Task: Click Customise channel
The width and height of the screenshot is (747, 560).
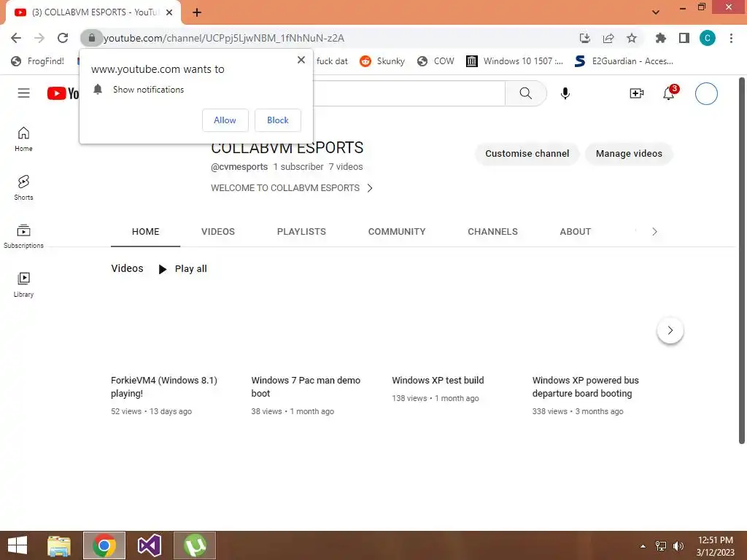Action: [527, 153]
